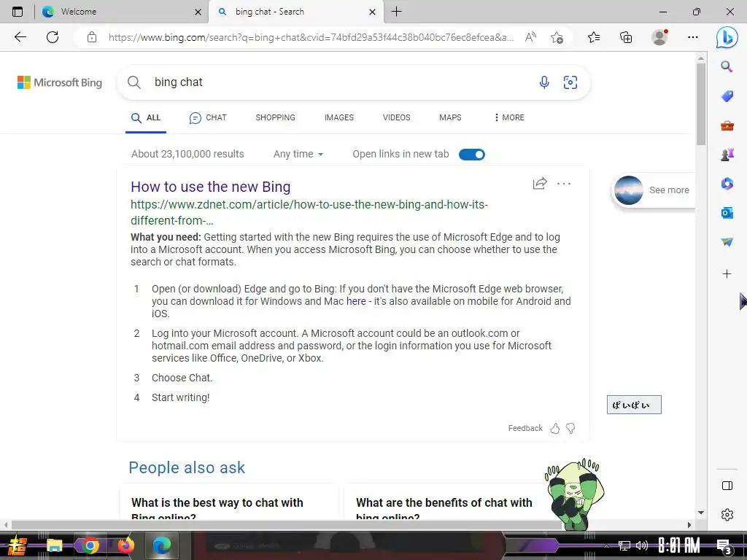Image resolution: width=747 pixels, height=560 pixels.
Task: Open the Shopping tag sidebar icon
Action: point(727,96)
